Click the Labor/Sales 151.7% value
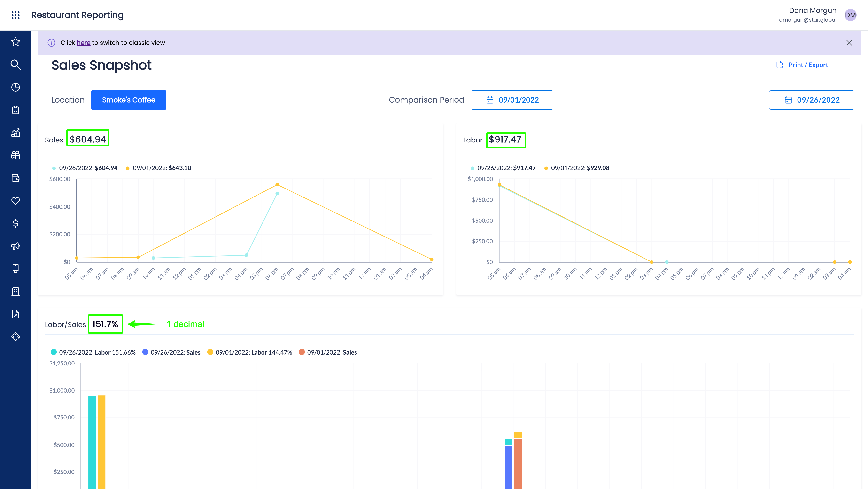This screenshot has width=868, height=489. point(105,324)
